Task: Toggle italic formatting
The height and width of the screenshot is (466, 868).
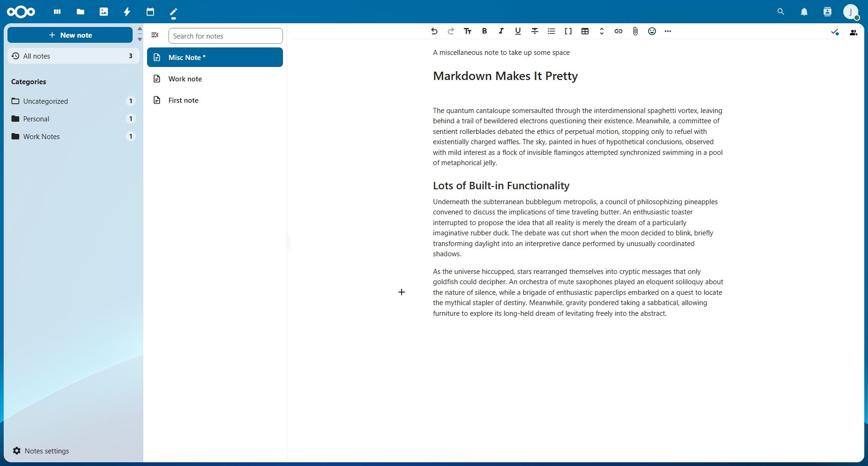Action: (501, 31)
